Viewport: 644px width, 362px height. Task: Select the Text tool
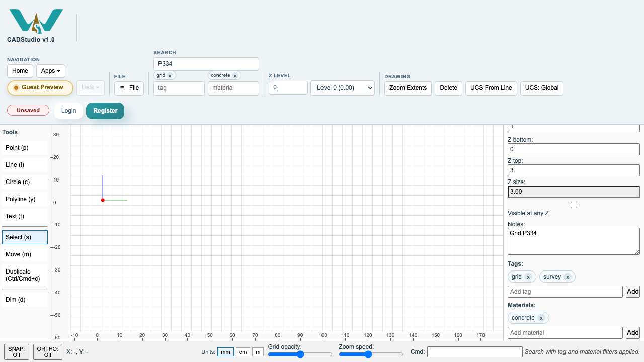[25, 216]
